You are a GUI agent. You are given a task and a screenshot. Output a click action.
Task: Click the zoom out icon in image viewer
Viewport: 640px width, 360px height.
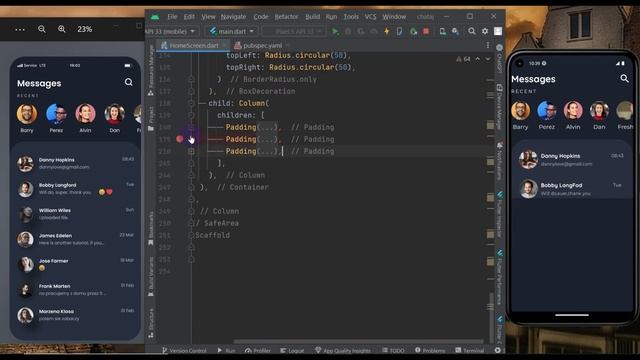pyautogui.click(x=42, y=29)
